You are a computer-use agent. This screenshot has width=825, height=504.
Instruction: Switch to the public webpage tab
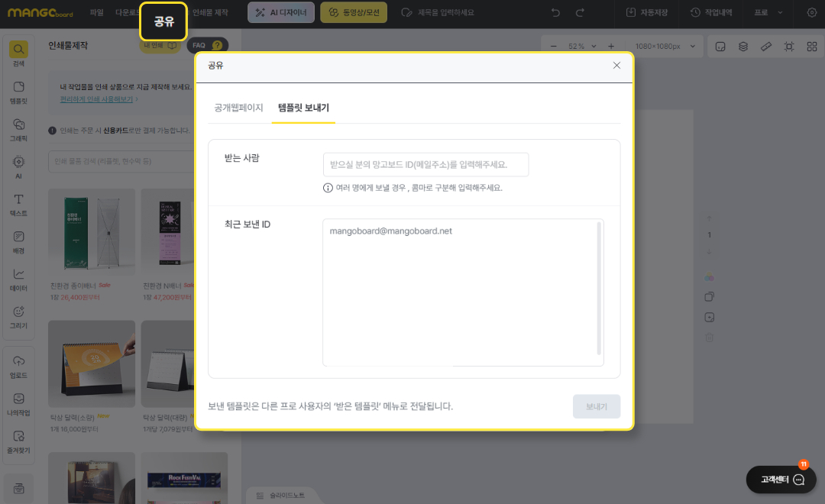click(238, 108)
